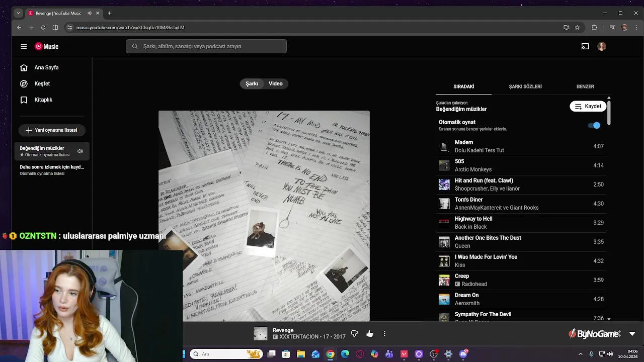Open Opera GX from the taskbar
Image resolution: width=644 pixels, height=362 pixels.
360,354
